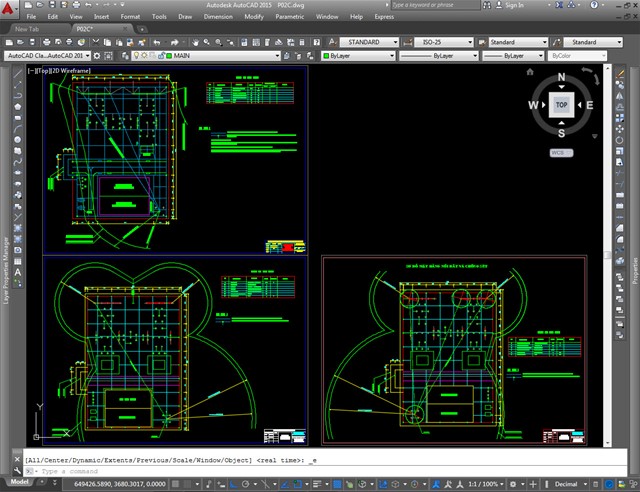Screen dimensions: 640x492
Task: Select the Line draw tool
Action: (x=18, y=73)
